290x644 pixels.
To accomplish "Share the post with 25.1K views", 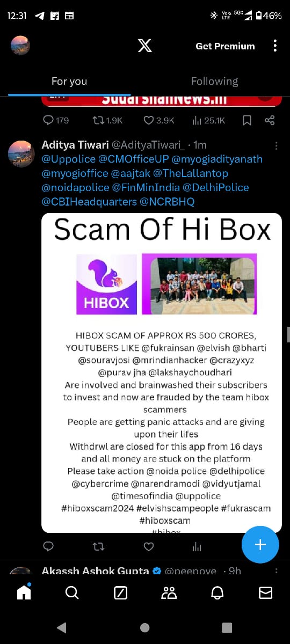I will click(x=270, y=120).
